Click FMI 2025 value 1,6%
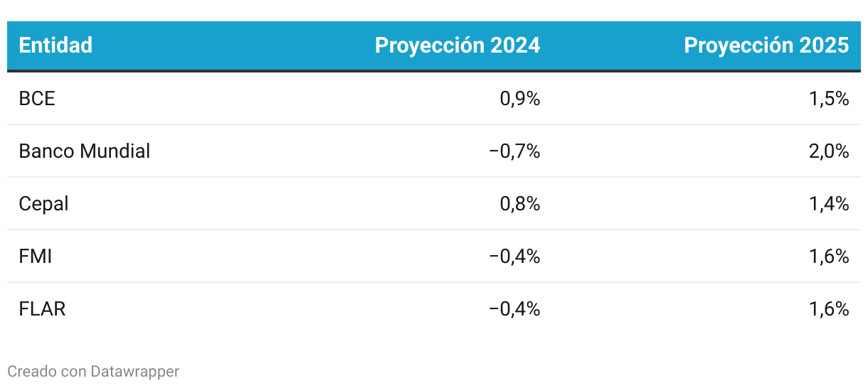Screen dimensions: 868x388 (x=829, y=257)
